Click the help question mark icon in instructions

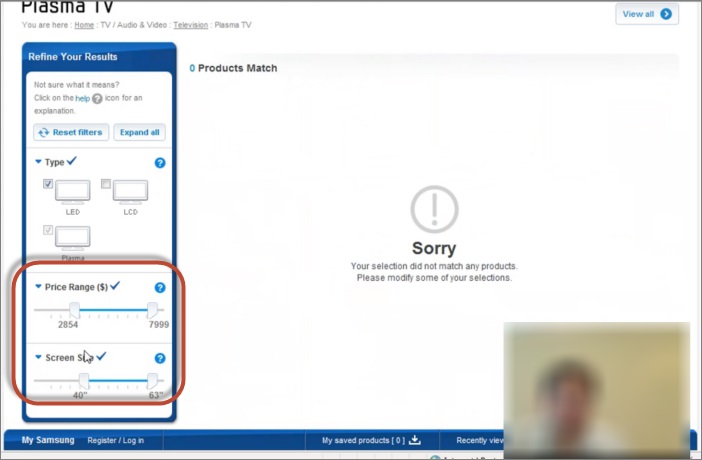[97, 99]
